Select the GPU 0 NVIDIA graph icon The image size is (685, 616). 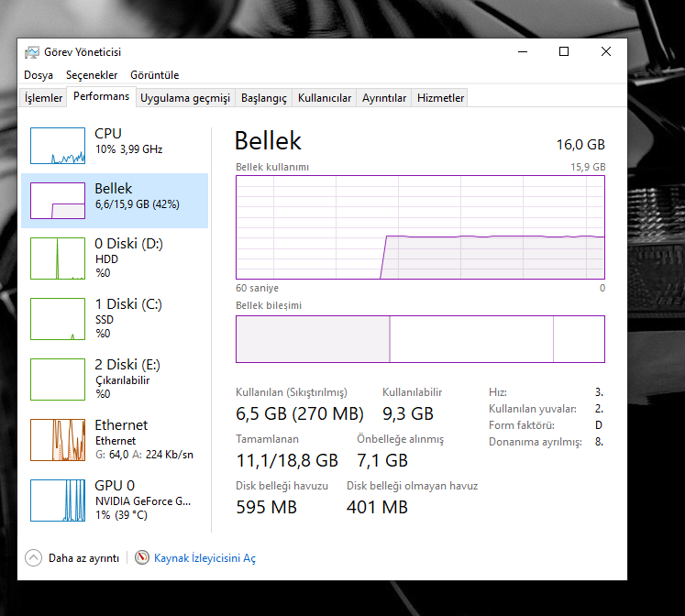pyautogui.click(x=58, y=500)
